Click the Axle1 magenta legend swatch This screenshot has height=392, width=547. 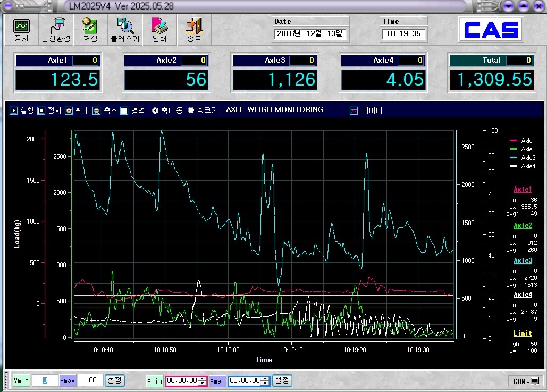point(513,140)
